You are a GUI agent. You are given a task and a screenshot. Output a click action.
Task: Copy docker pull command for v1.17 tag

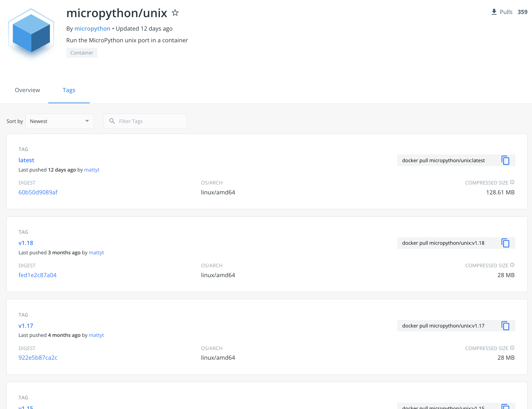[505, 326]
